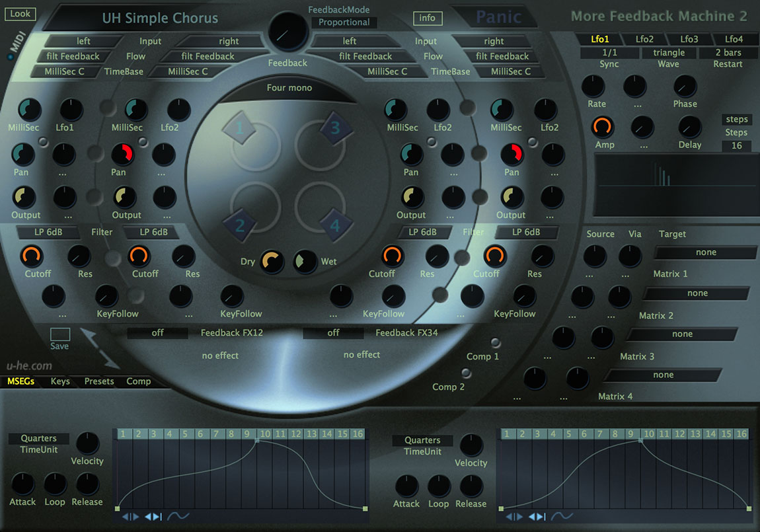The image size is (760, 532).
Task: Click the left MSEG Attack knob
Action: (22, 484)
